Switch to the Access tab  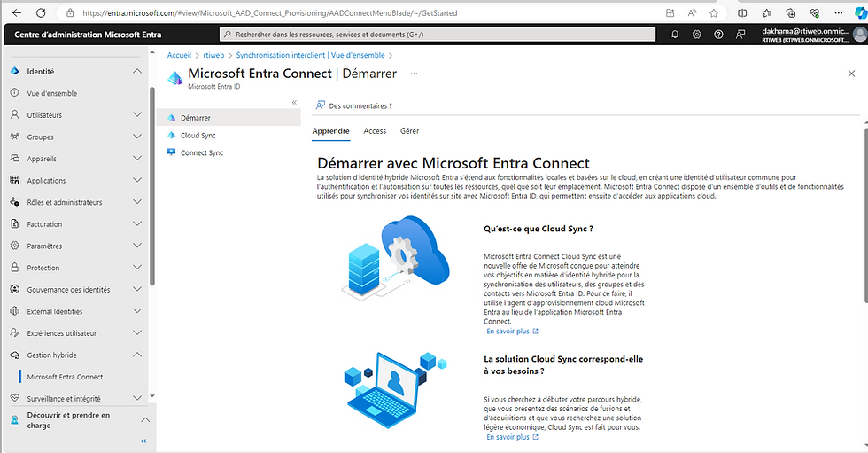coord(375,131)
